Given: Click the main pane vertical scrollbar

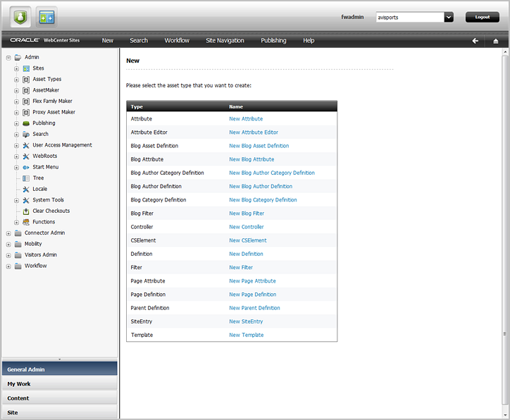Looking at the screenshot, I should (x=505, y=230).
